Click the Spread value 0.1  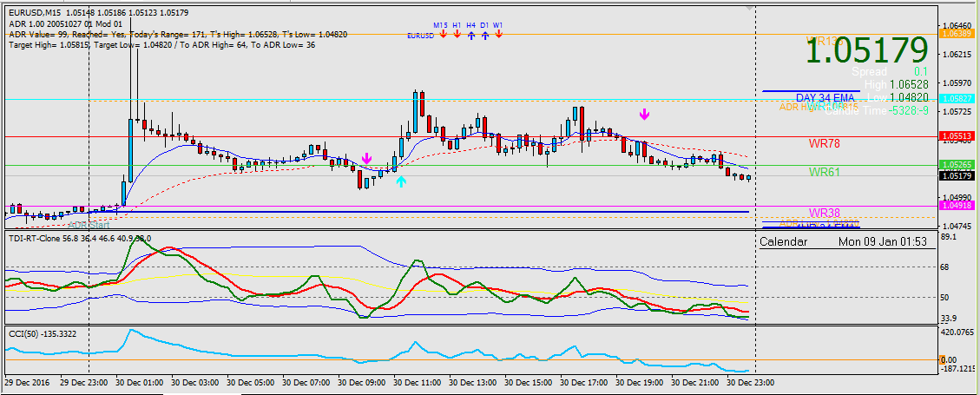click(x=921, y=72)
